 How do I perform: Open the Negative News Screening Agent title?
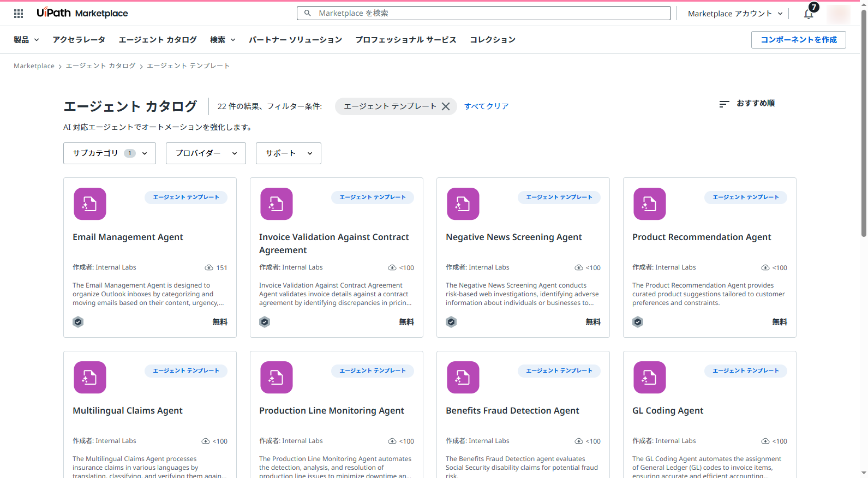click(x=514, y=237)
